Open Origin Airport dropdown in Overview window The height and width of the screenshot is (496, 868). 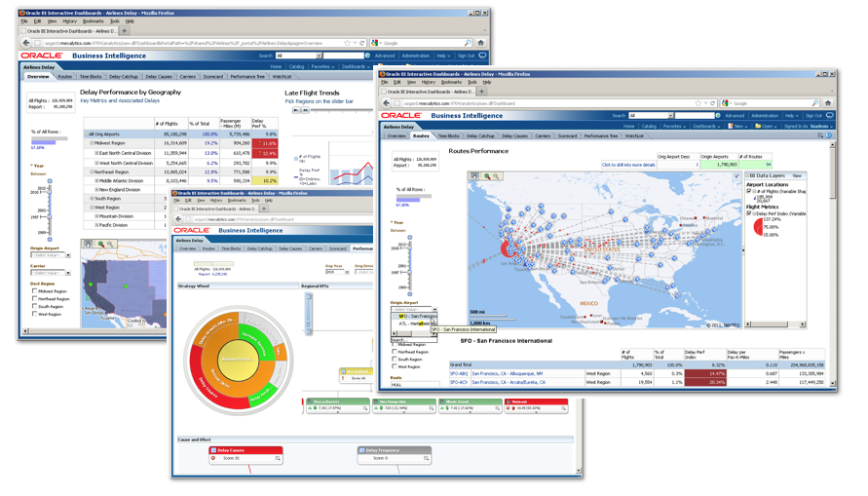pyautogui.click(x=68, y=255)
